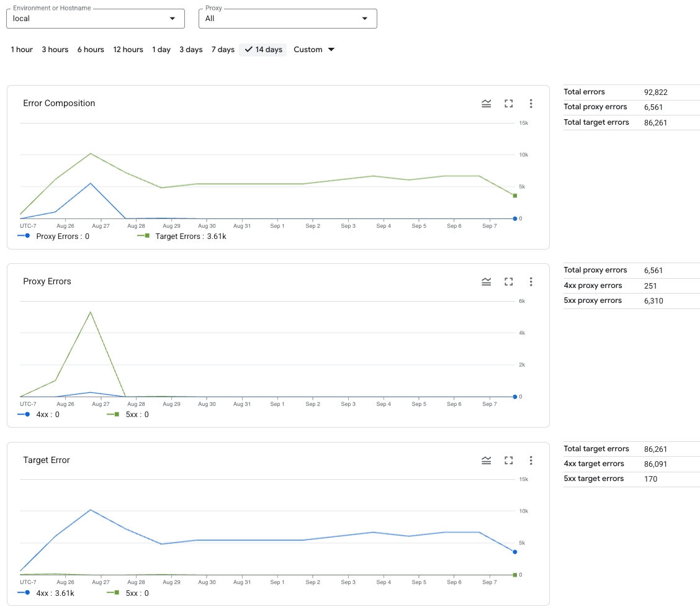
Task: Expand the Custom time range dropdown
Action: pos(314,50)
